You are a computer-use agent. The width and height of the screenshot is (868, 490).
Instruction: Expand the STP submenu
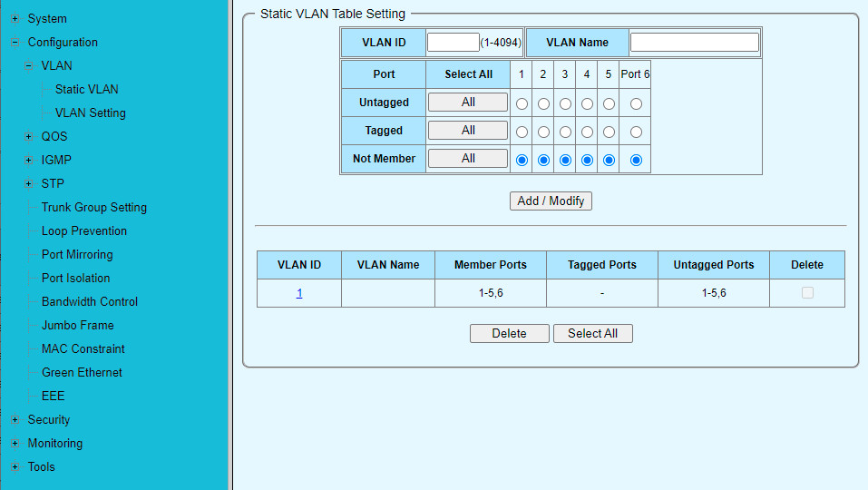click(x=29, y=184)
